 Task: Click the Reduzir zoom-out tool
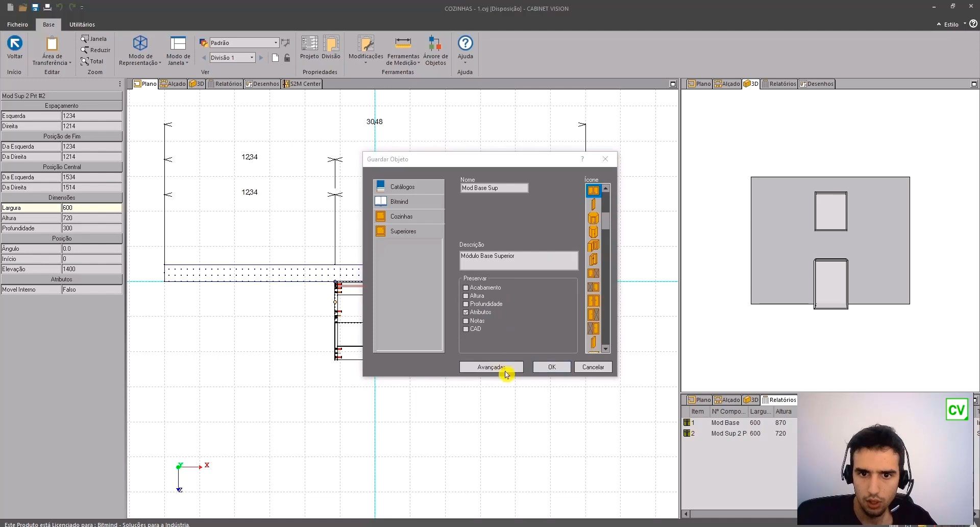coord(95,50)
